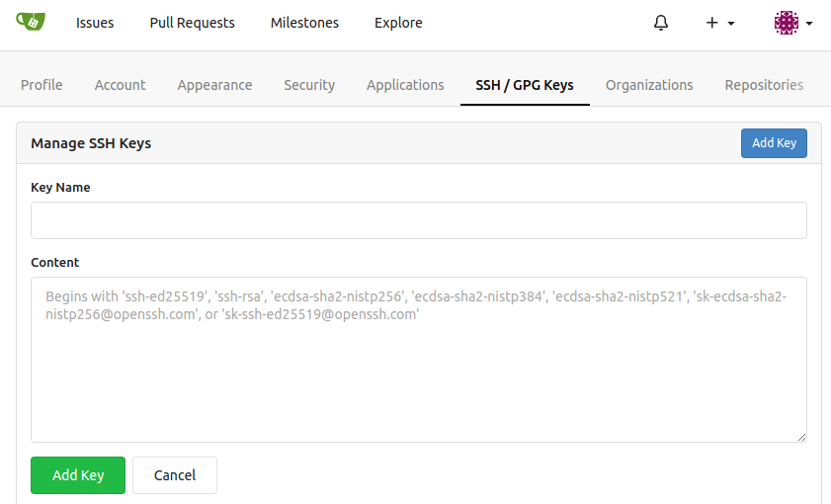
Task: Expand the user profile menu arrow
Action: pos(809,24)
